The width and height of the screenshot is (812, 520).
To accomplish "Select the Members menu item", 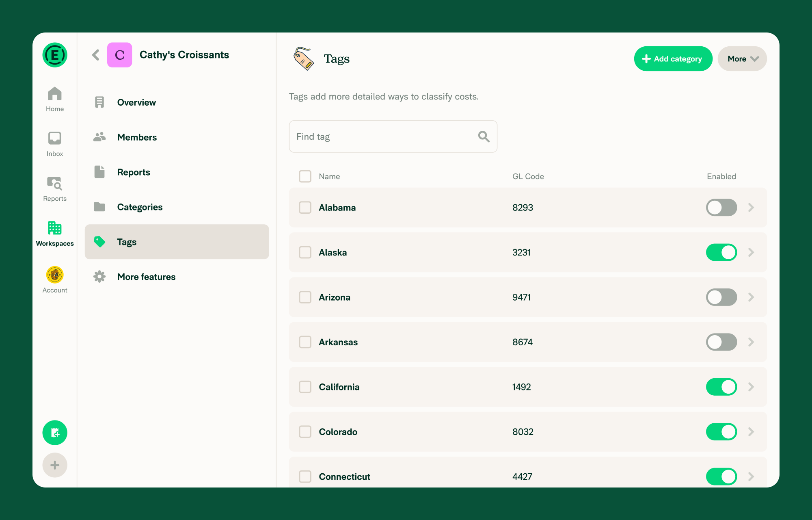I will (x=137, y=137).
